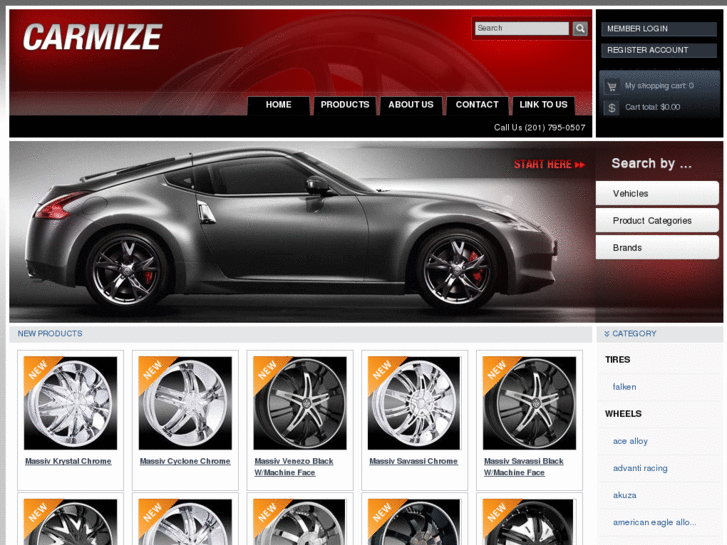
Task: Click the TIRES category heading
Action: 617,360
